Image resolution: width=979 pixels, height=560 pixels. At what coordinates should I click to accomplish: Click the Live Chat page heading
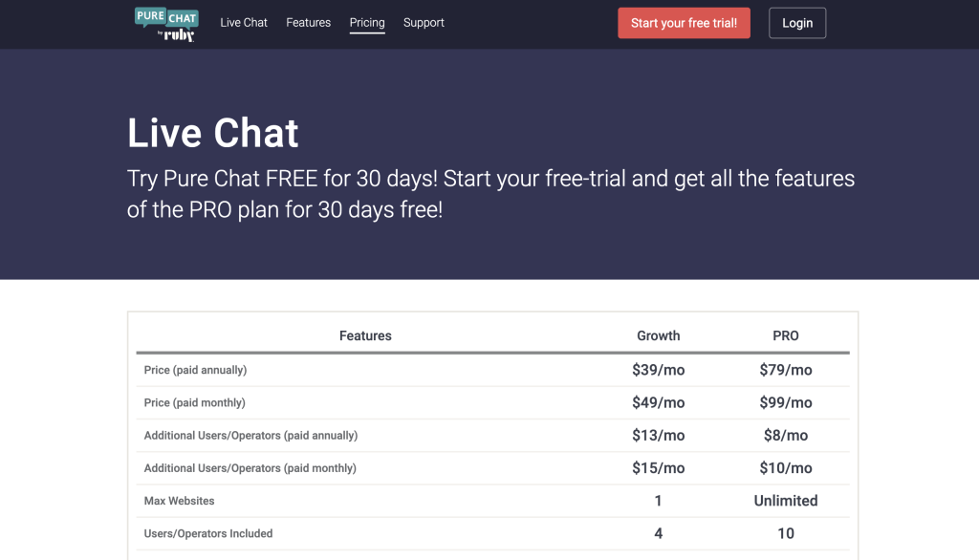(213, 133)
